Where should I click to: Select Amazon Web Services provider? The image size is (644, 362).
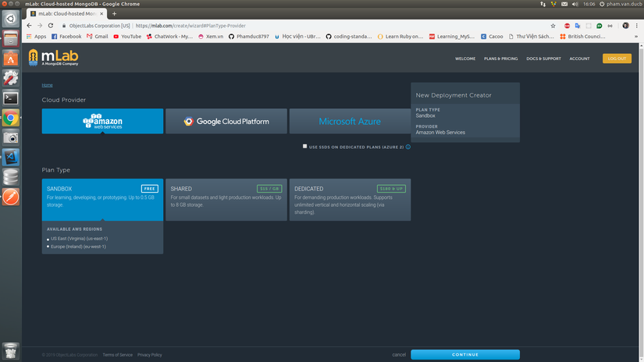click(x=102, y=121)
